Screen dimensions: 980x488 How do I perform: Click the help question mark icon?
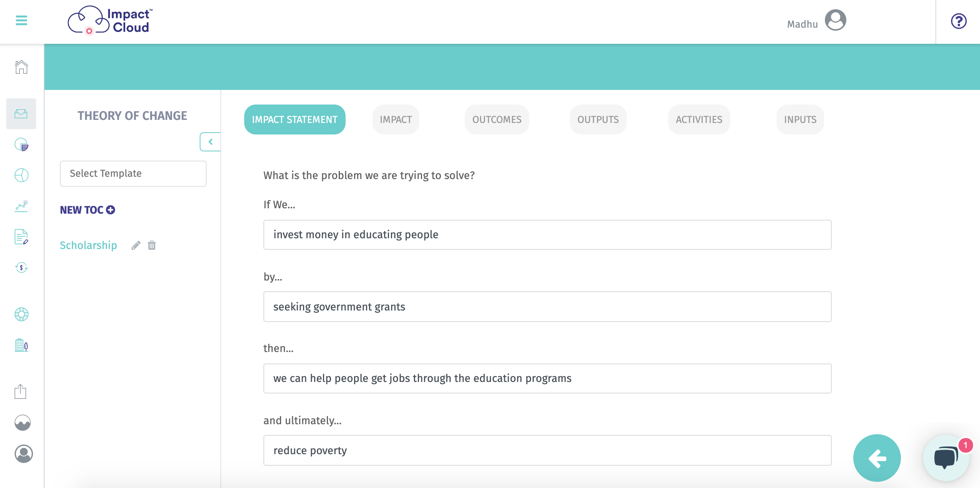pos(958,21)
